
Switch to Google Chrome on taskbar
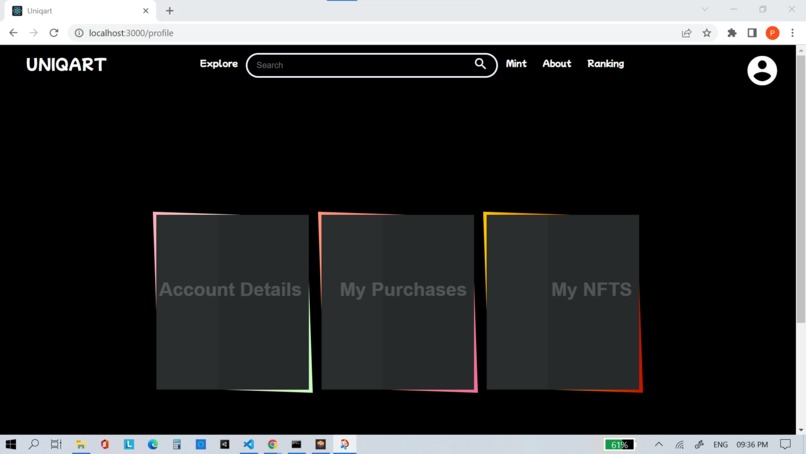(x=272, y=444)
